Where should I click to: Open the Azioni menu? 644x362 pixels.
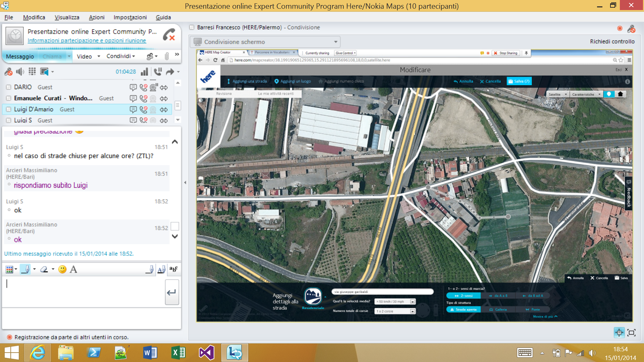point(97,17)
